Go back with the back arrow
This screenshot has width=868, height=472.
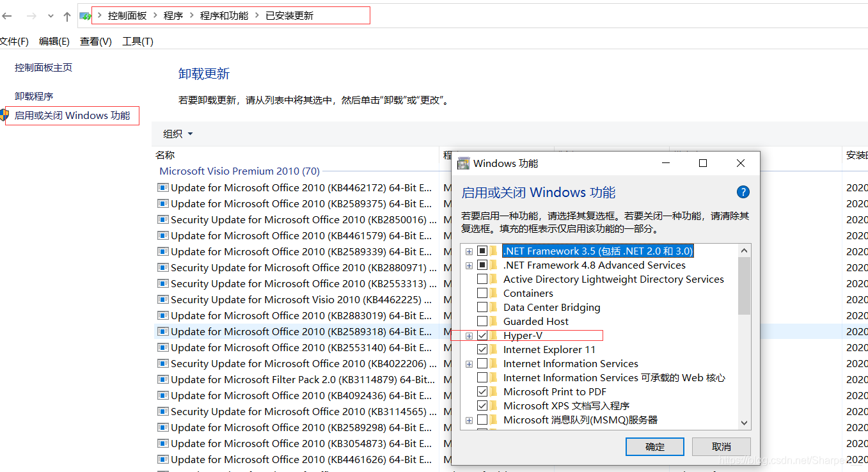click(6, 15)
